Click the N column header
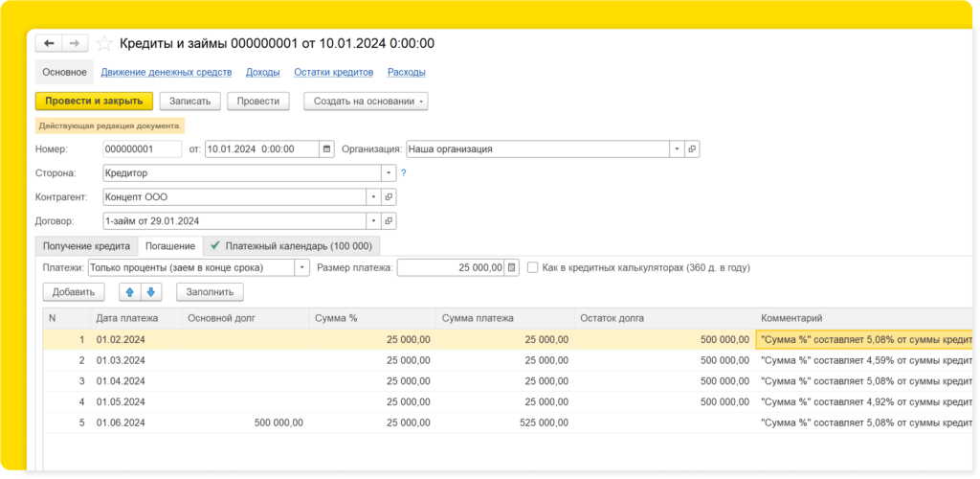This screenshot has height=479, width=980. click(x=66, y=318)
